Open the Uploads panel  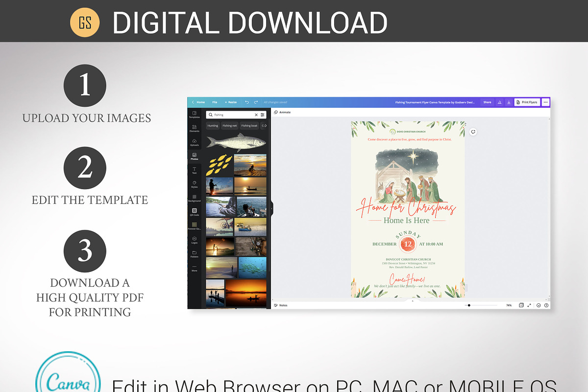195,143
